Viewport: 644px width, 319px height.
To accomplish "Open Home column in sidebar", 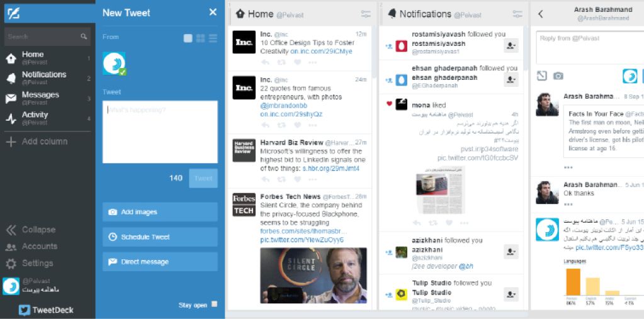I will pyautogui.click(x=47, y=58).
